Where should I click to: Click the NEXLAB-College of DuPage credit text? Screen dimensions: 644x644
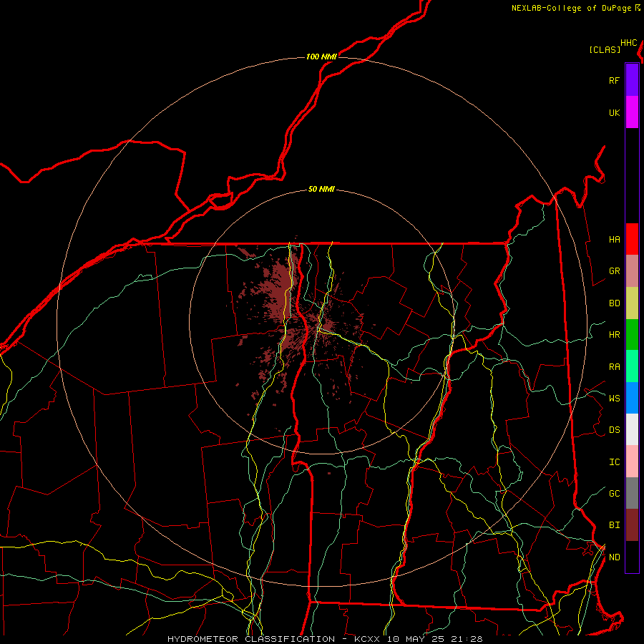571,8
